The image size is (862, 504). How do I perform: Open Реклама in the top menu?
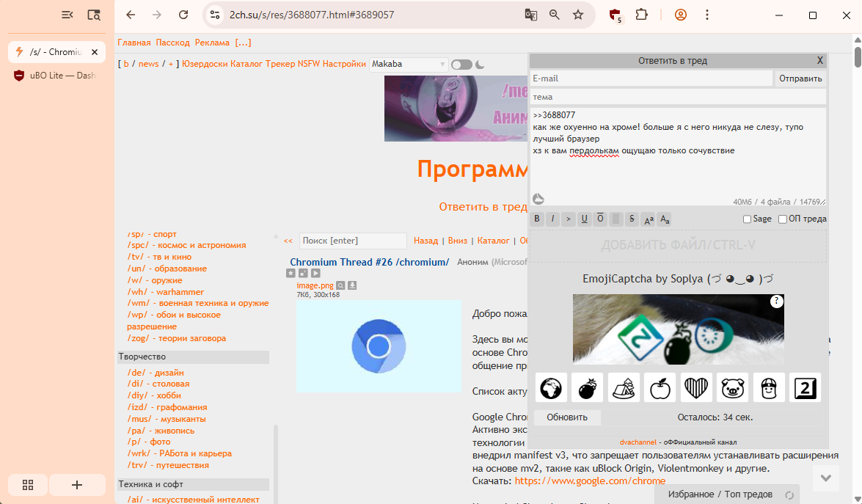click(x=212, y=43)
